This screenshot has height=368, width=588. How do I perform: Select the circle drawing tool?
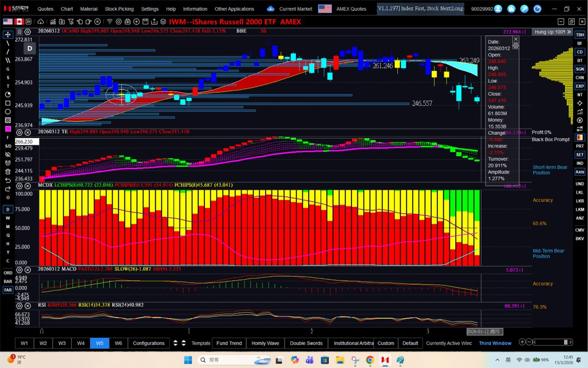(x=8, y=111)
